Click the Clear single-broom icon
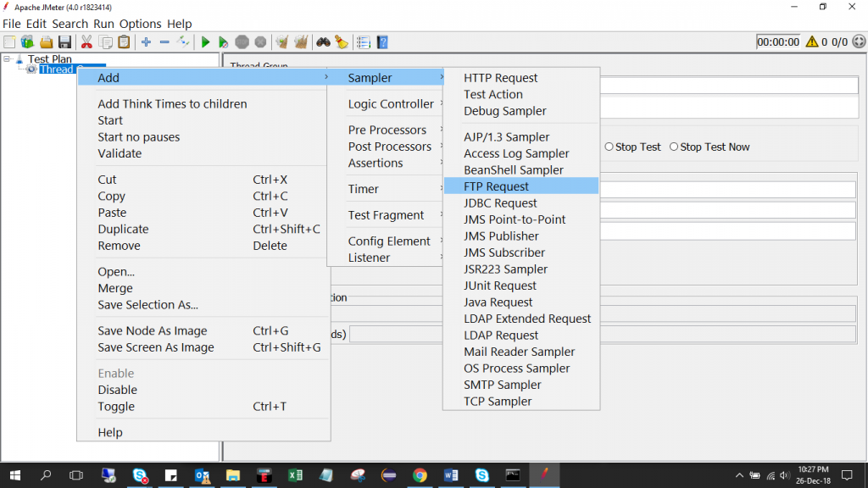Screen dimensions: 868x488 pos(282,42)
